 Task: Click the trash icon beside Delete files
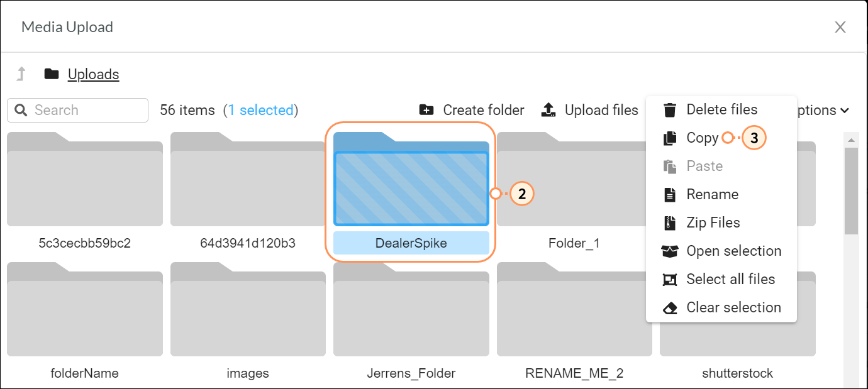[x=670, y=110]
